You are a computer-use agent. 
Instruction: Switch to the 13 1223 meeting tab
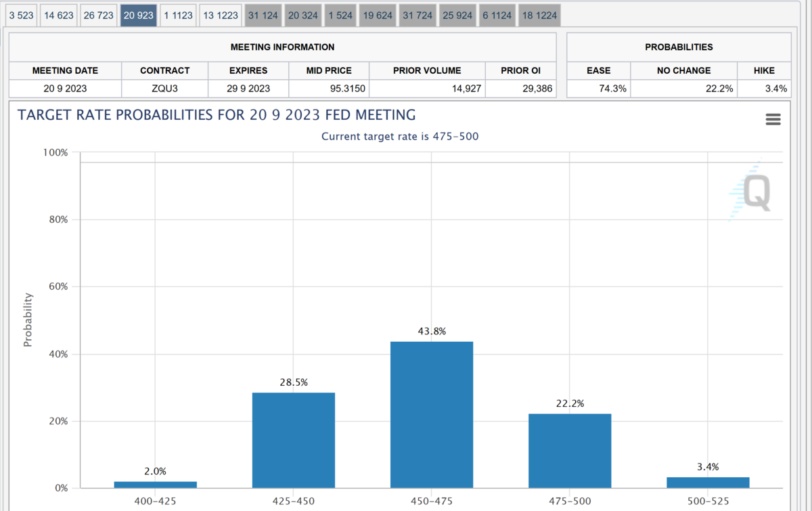[221, 15]
